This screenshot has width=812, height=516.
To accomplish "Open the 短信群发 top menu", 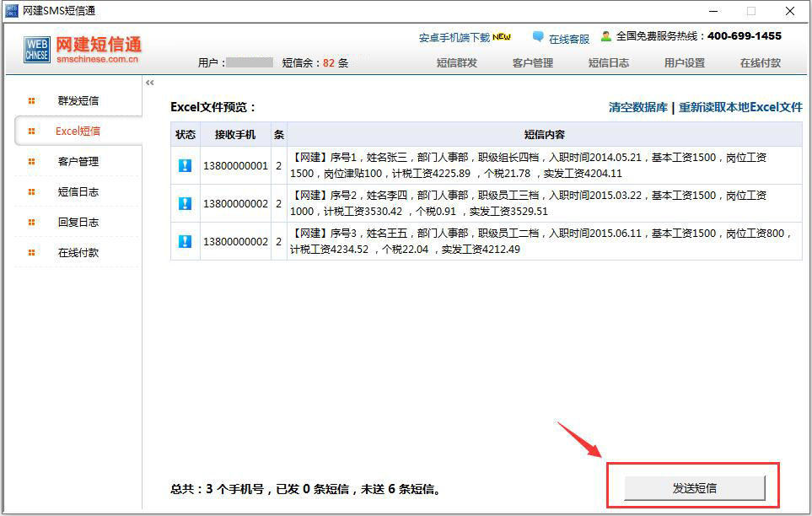I will pyautogui.click(x=457, y=63).
